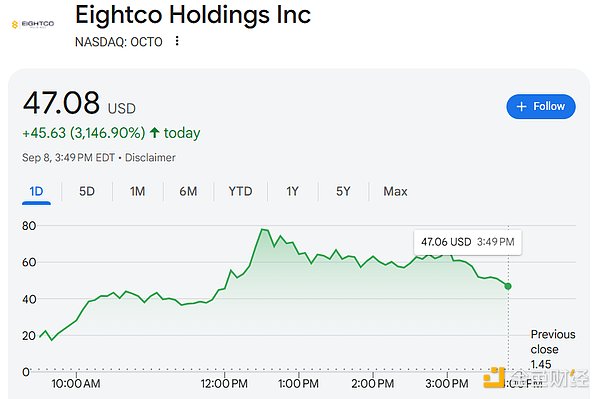600x399 pixels.
Task: Show the 6M chart range
Action: [188, 191]
